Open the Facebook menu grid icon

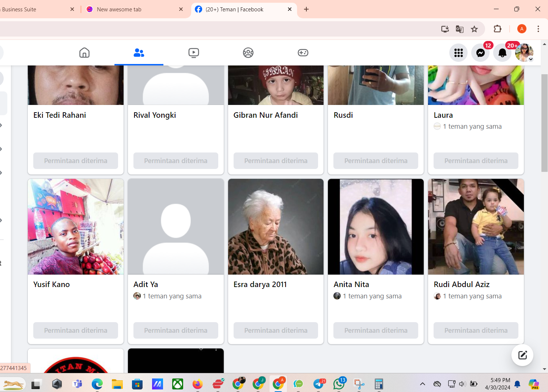coord(458,53)
